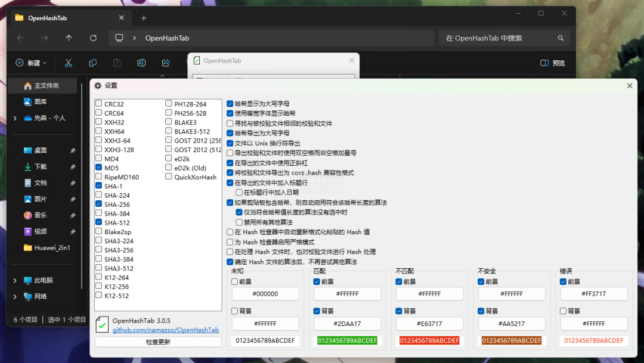
Task: Uncheck the SHA-512 algorithm checkbox
Action: (98, 222)
